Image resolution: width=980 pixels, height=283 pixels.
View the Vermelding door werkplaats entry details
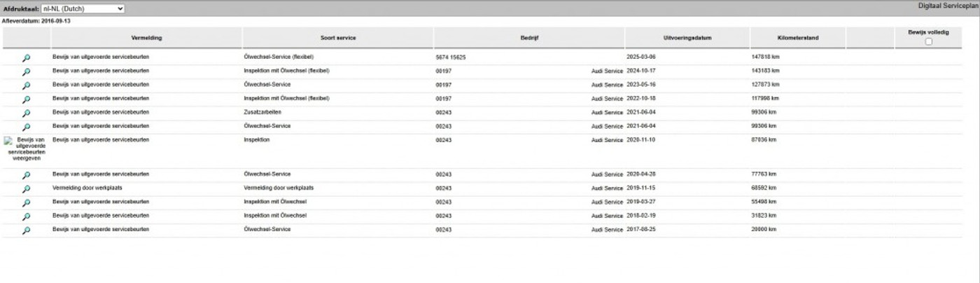click(x=26, y=189)
